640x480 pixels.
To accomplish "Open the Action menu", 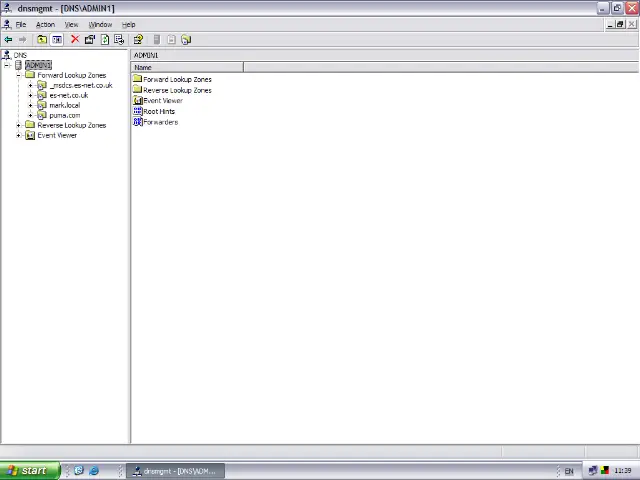I will tap(45, 24).
